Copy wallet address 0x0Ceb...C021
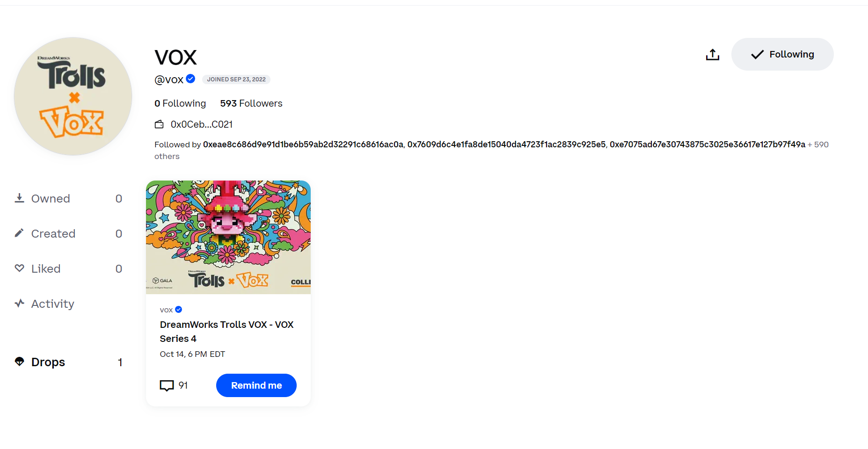This screenshot has height=449, width=868. tap(202, 124)
